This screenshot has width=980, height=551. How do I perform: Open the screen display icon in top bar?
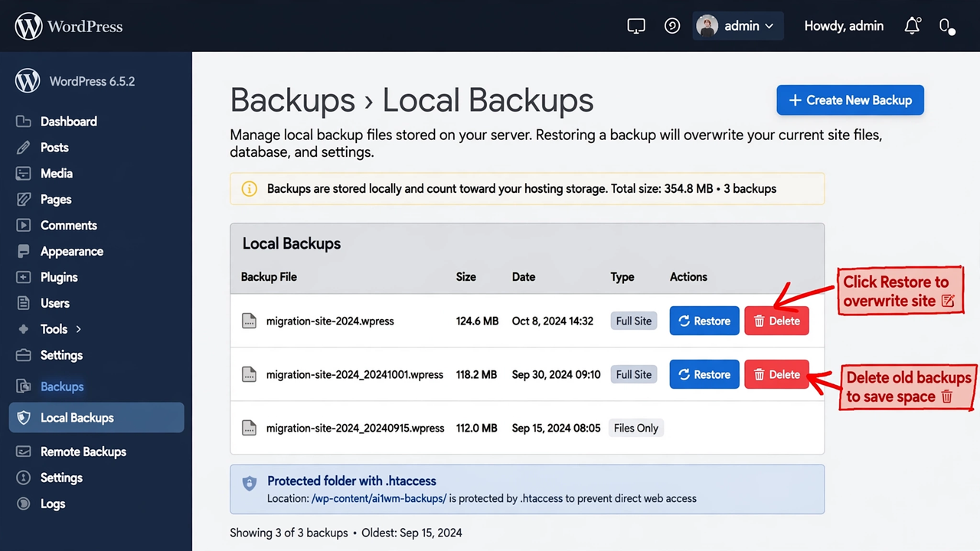636,26
